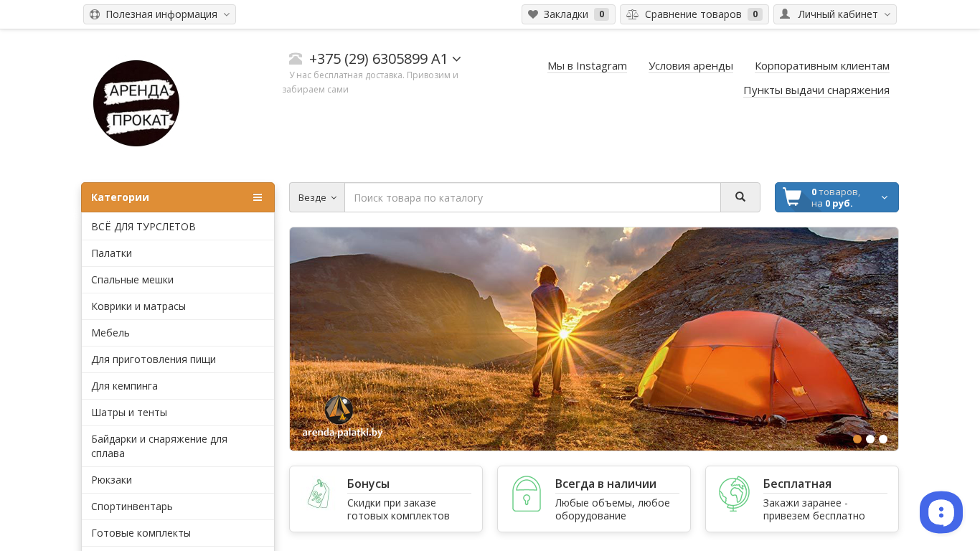
Task: Open Закладки heart bookmarks
Action: pyautogui.click(x=567, y=14)
